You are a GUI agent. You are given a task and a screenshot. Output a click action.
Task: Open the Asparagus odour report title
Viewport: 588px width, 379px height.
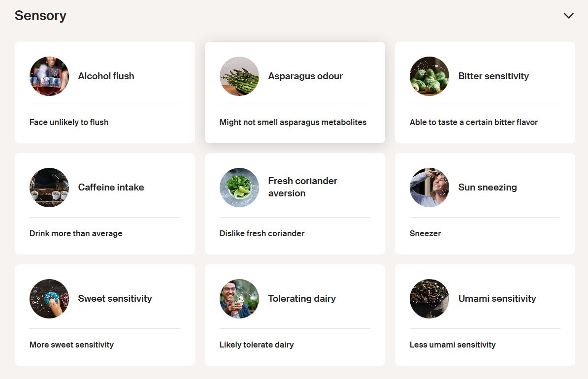pyautogui.click(x=305, y=76)
